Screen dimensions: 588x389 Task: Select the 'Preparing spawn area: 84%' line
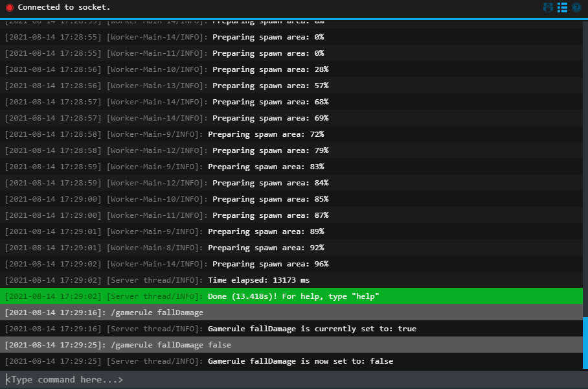click(x=291, y=183)
